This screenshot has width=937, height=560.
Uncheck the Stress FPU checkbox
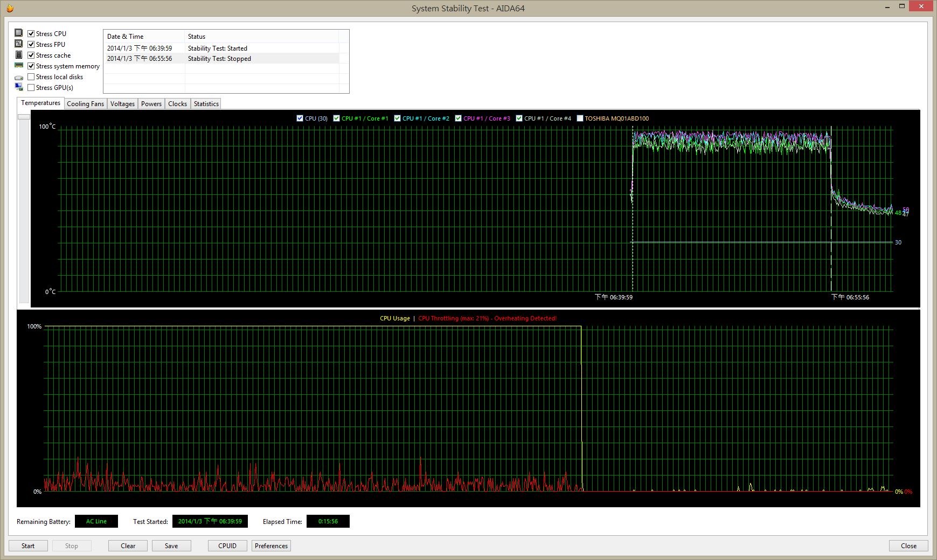click(x=31, y=44)
